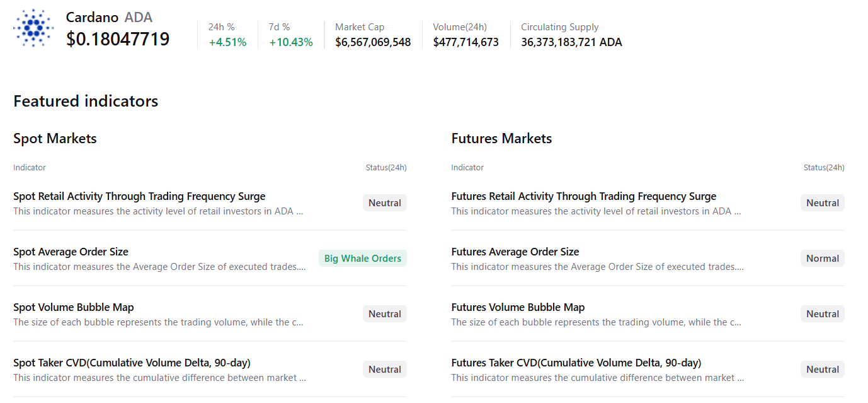Select the ADA ticker symbol in header
The image size is (868, 403).
pos(139,18)
